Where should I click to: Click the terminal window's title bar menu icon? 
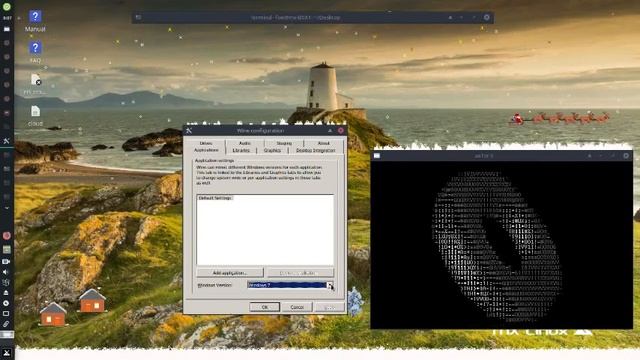[x=138, y=17]
